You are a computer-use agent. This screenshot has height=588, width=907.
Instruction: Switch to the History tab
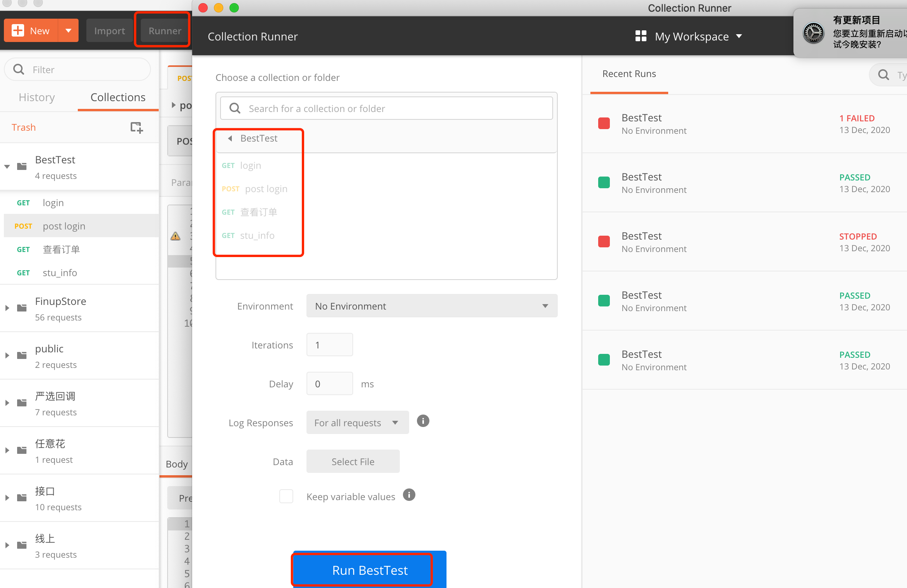(x=37, y=97)
